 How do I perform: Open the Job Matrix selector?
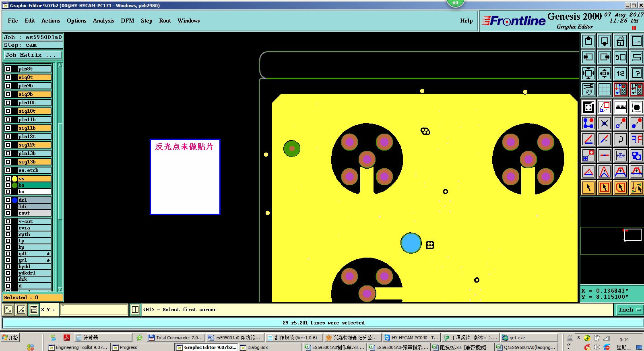pos(33,55)
